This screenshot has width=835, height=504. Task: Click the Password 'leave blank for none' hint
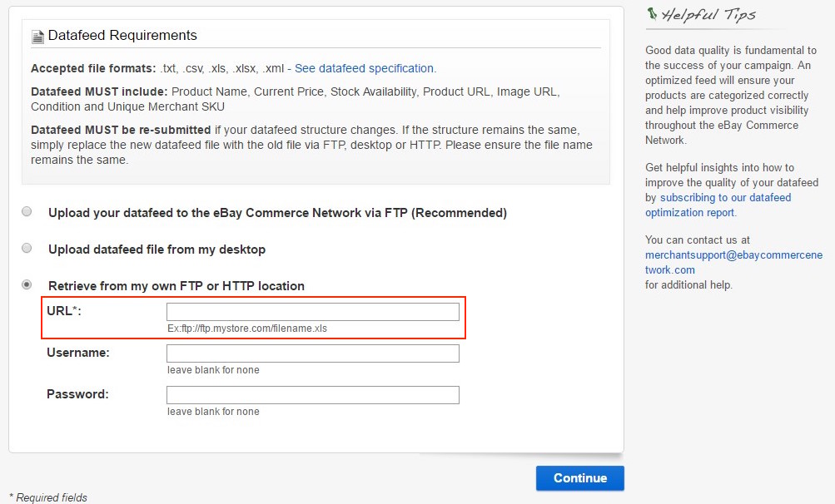pos(213,412)
